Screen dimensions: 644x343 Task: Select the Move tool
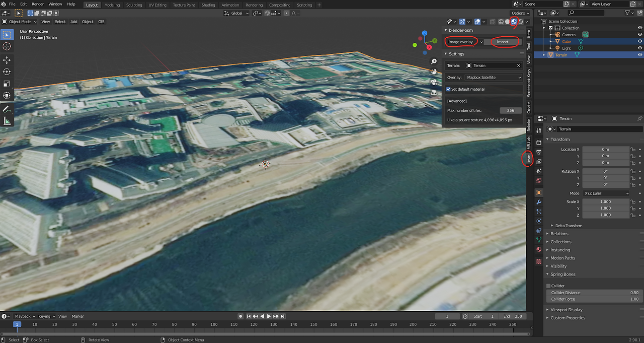(7, 60)
